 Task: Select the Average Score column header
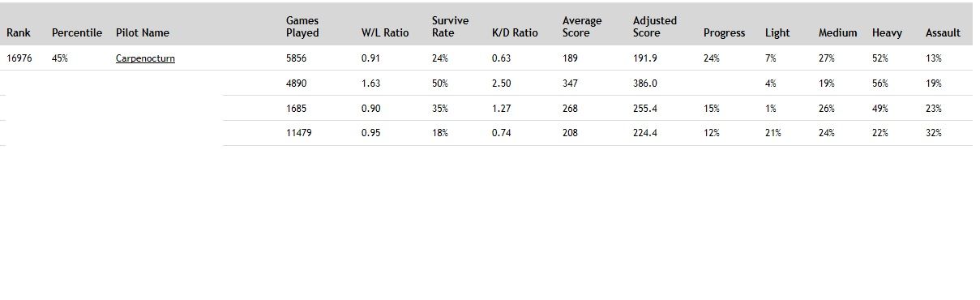coord(582,27)
